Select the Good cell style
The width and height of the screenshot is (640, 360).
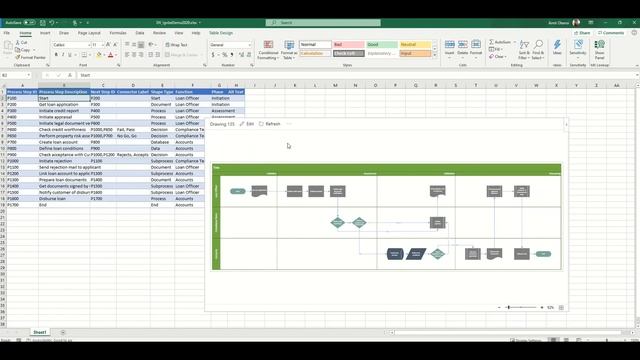382,44
